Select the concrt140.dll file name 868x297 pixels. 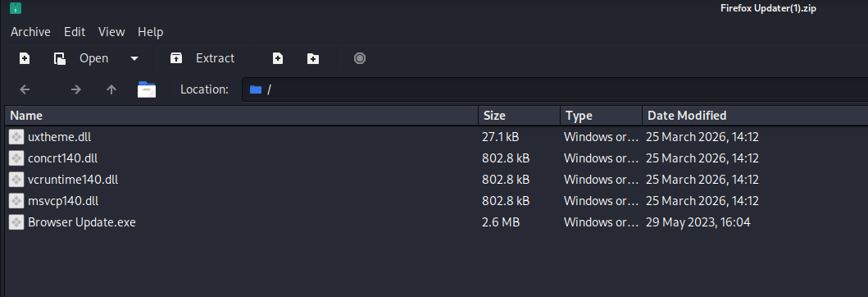tap(62, 158)
